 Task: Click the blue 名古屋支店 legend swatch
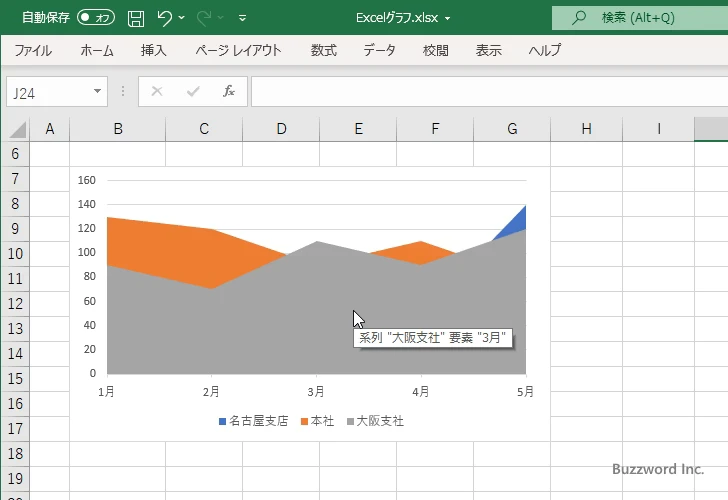[222, 422]
